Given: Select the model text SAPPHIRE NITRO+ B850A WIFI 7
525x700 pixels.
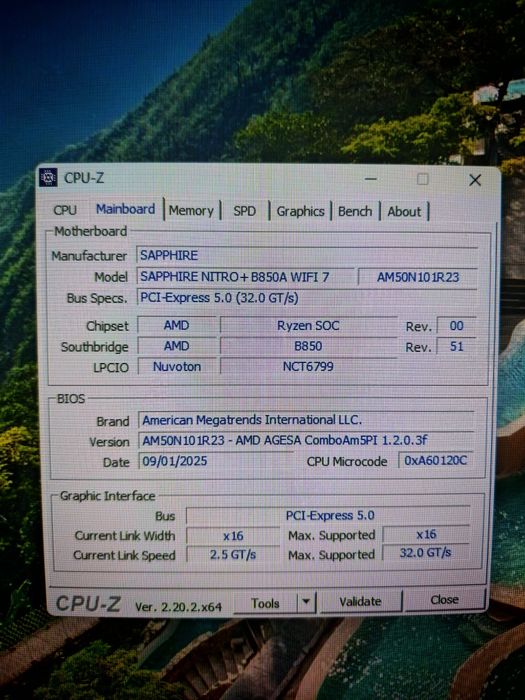Looking at the screenshot, I should [x=234, y=277].
